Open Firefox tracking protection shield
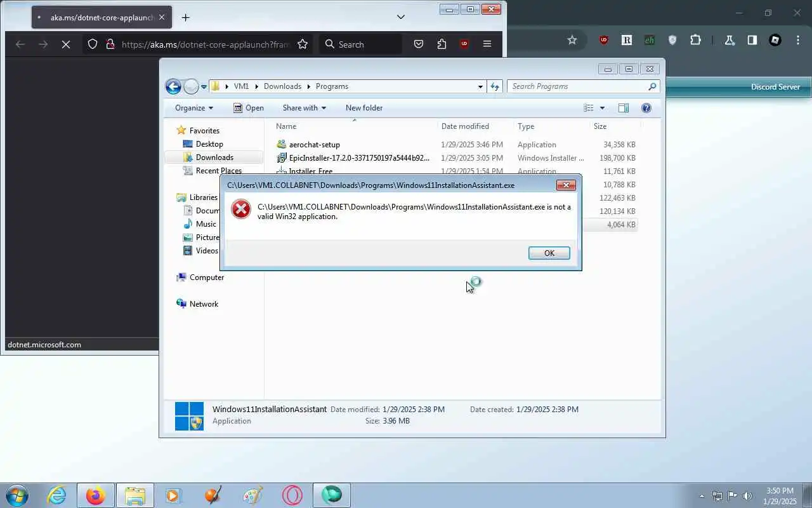The image size is (812, 508). [x=93, y=44]
